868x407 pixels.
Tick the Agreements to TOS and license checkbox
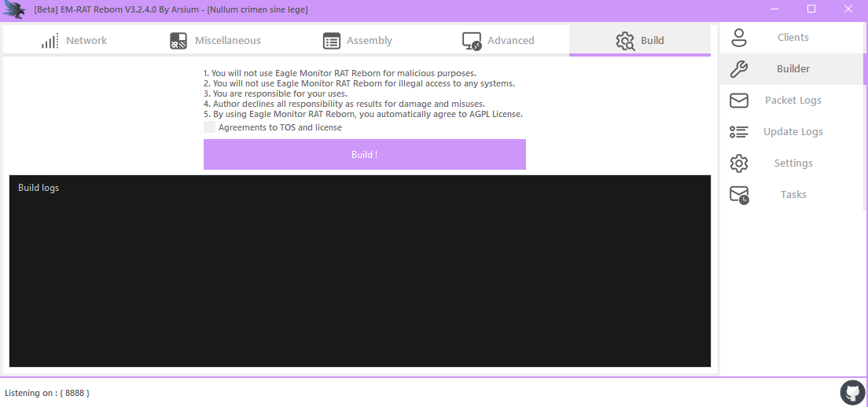pyautogui.click(x=209, y=127)
